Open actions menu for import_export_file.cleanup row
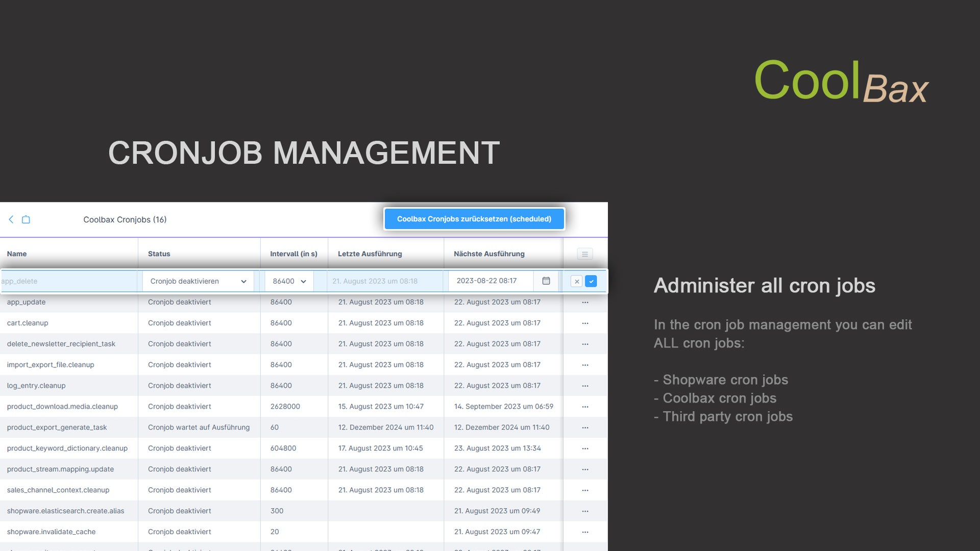 tap(585, 365)
